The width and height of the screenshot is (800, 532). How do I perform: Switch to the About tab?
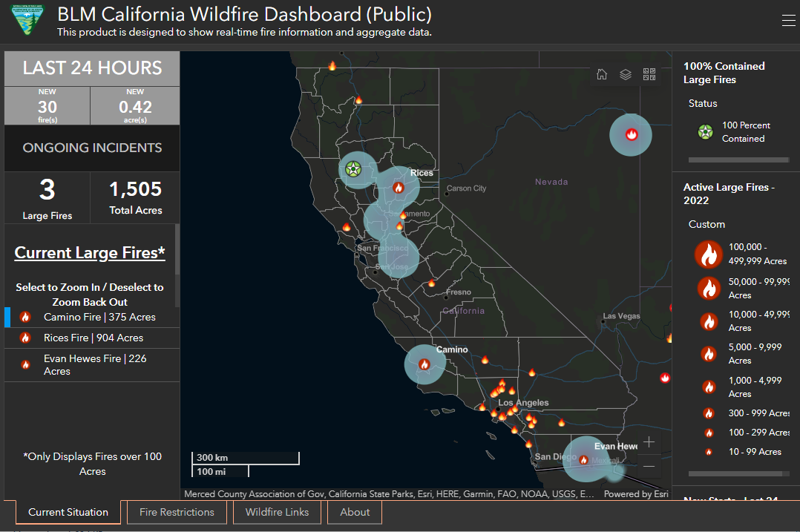(355, 512)
